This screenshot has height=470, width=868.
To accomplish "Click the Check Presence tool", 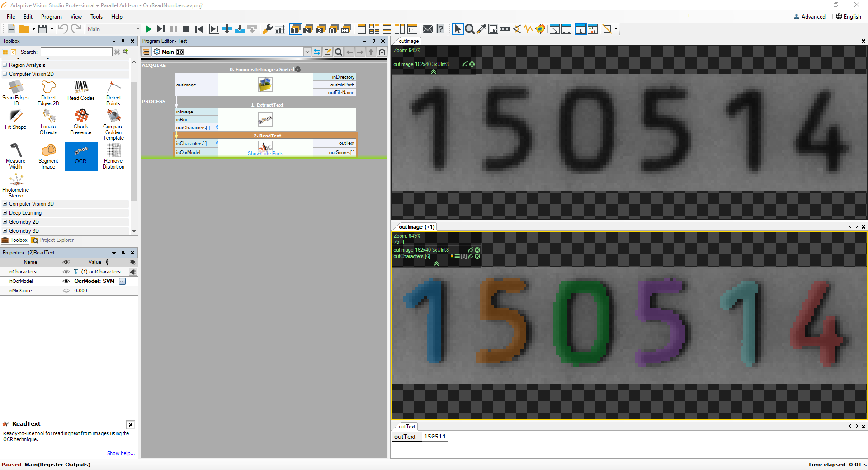I will coord(81,122).
